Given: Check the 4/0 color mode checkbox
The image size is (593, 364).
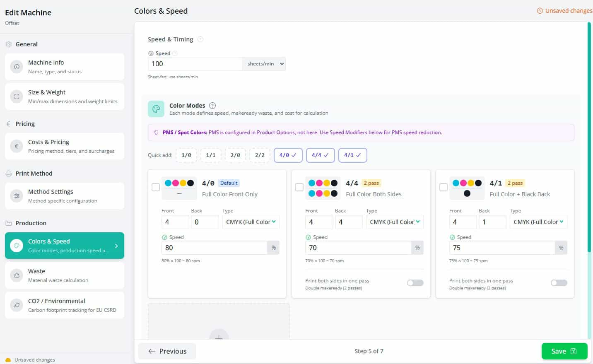Looking at the screenshot, I should click(x=156, y=187).
